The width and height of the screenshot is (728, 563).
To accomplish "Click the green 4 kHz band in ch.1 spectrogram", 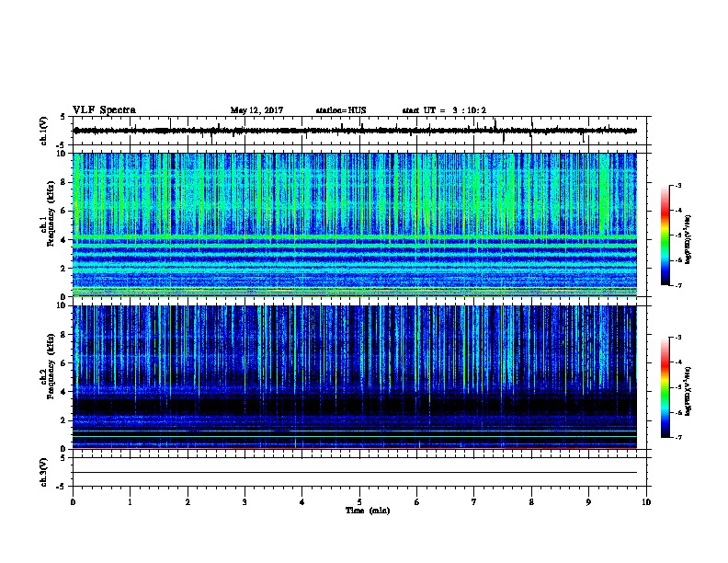I will 355,237.
